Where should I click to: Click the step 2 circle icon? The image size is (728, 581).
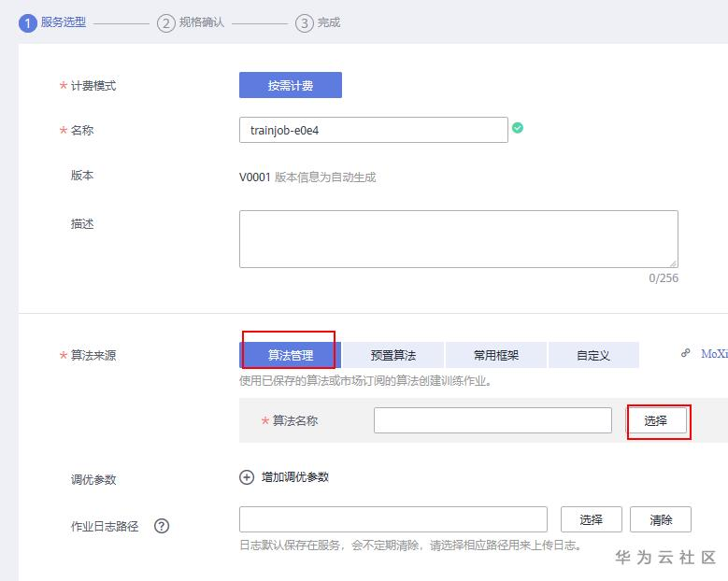pyautogui.click(x=165, y=23)
